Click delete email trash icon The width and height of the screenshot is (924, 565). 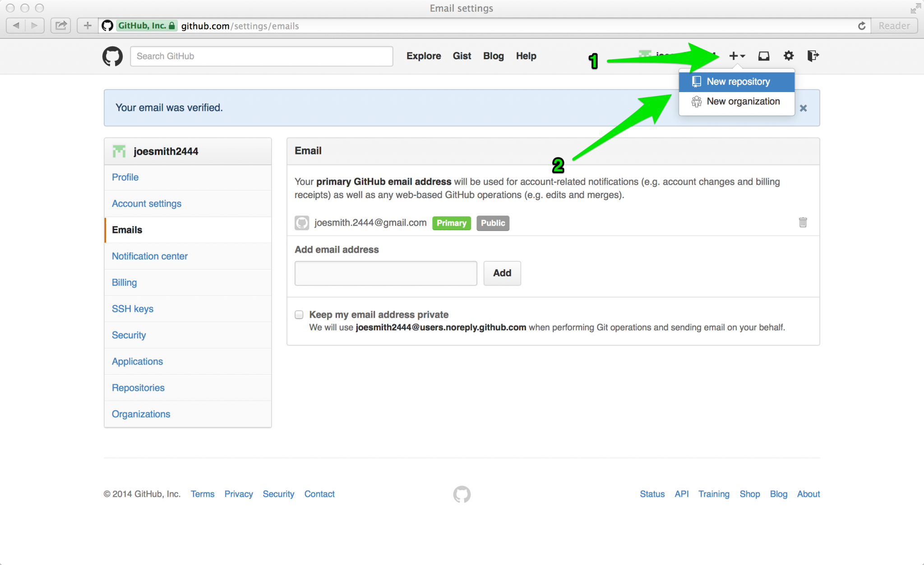(803, 222)
